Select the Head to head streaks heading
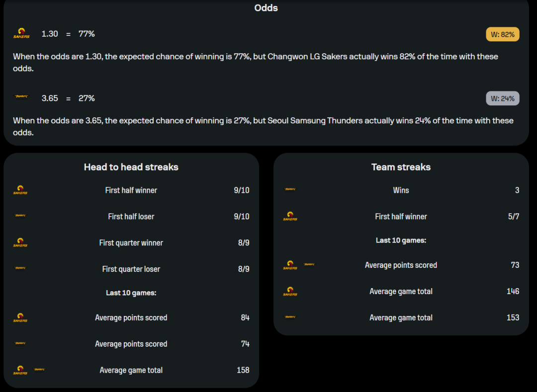Image resolution: width=537 pixels, height=392 pixels. (131, 167)
